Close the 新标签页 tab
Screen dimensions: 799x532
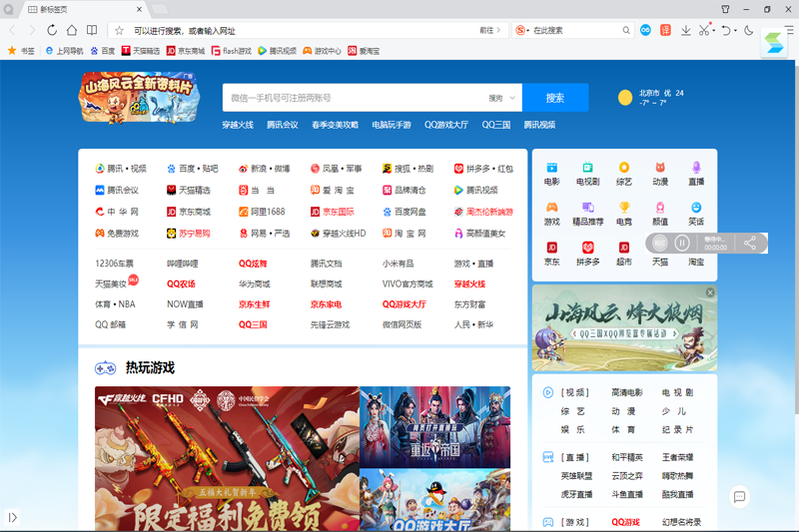coord(139,10)
